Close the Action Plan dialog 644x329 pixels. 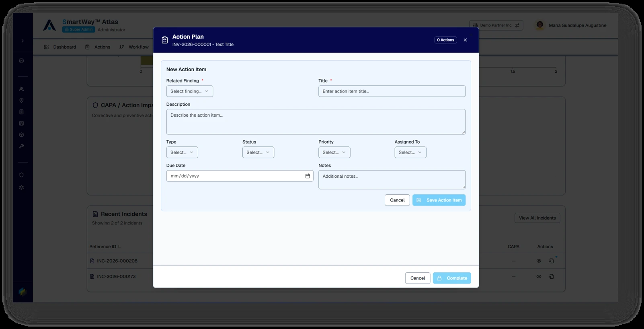tap(466, 40)
